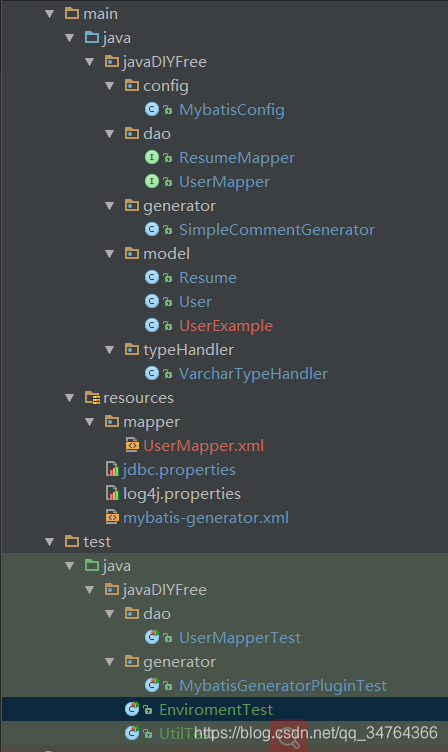Viewport: 448px width, 752px height.
Task: Open the Resume model class
Action: 208,278
